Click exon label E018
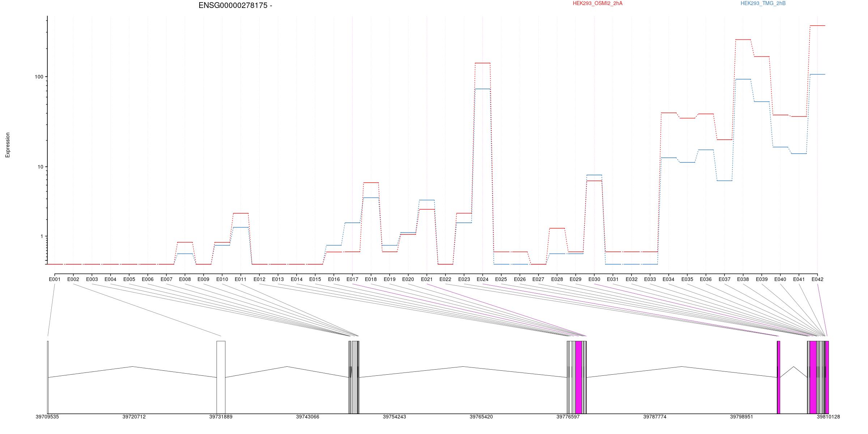Viewport: 868px width, 434px height. [x=371, y=279]
